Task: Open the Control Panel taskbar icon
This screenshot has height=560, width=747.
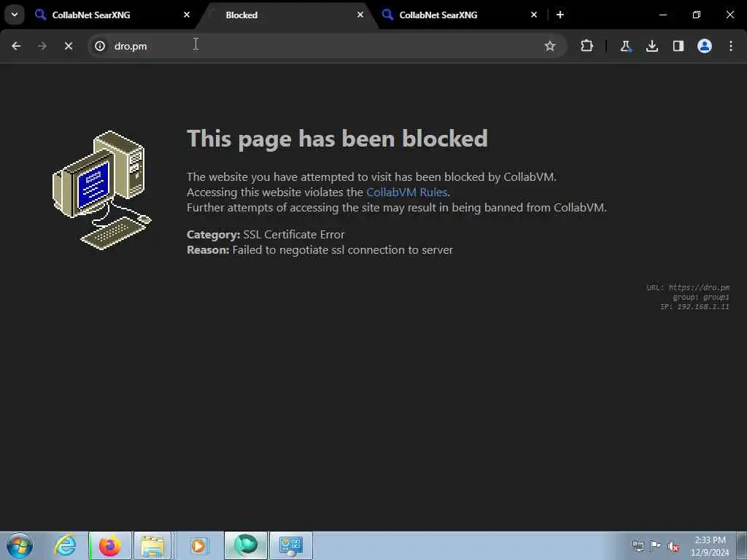Action: (290, 545)
